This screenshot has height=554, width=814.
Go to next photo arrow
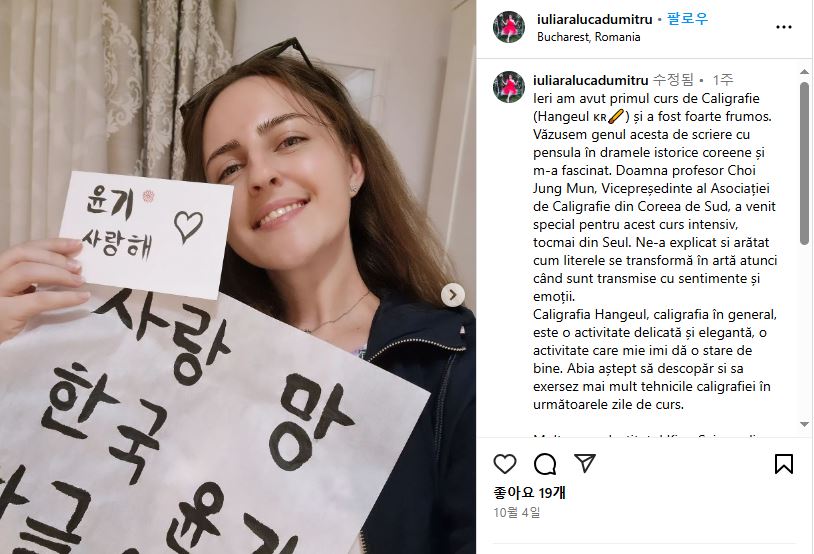click(x=453, y=295)
